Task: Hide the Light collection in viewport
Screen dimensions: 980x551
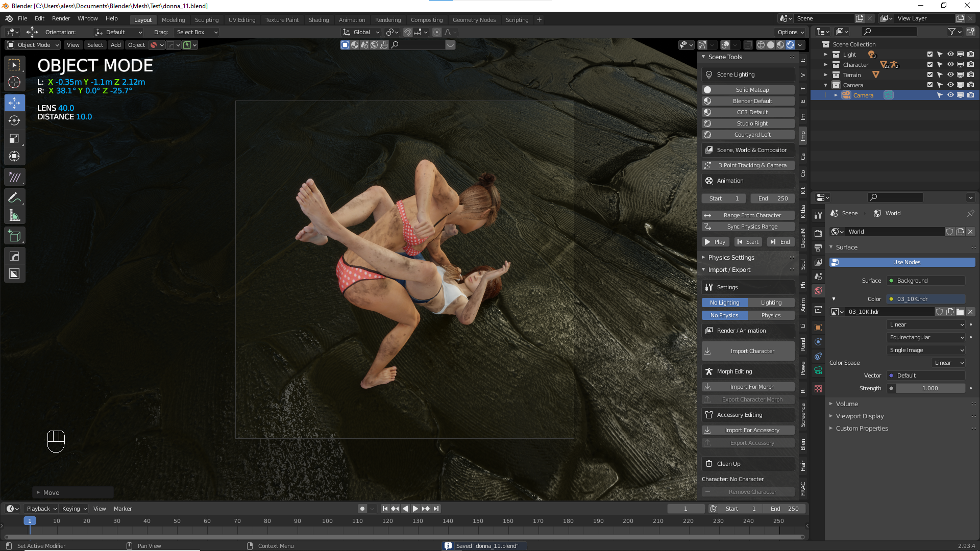Action: [950, 55]
